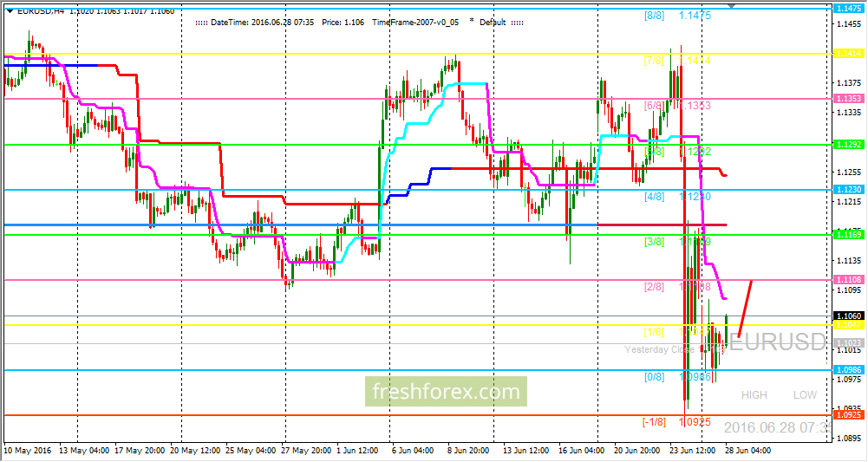Select the [1/8] Murrey level label

654,332
